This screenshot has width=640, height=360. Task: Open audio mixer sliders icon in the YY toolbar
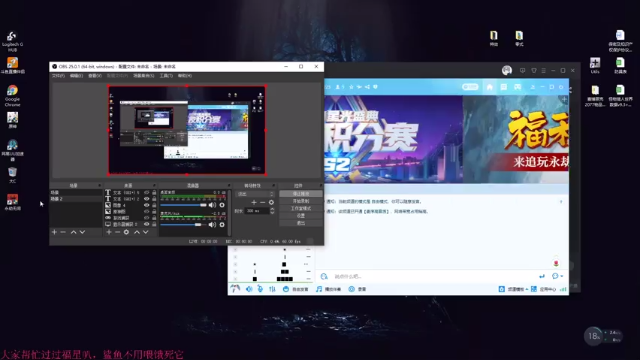[x=272, y=289]
